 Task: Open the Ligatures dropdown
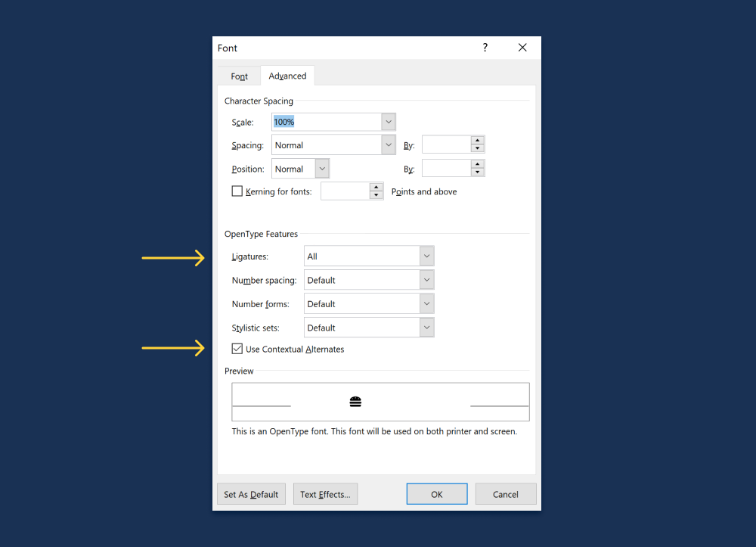point(427,256)
